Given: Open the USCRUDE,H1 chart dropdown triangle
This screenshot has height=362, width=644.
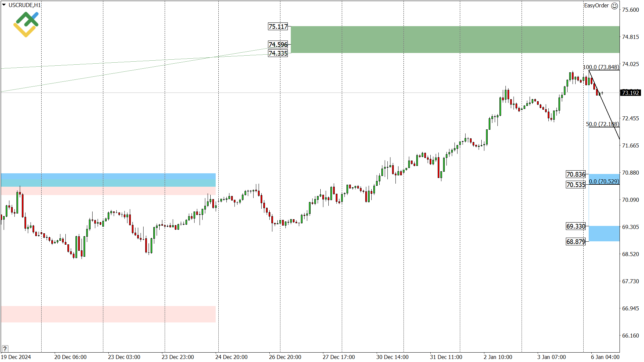Looking at the screenshot, I should click(4, 5).
